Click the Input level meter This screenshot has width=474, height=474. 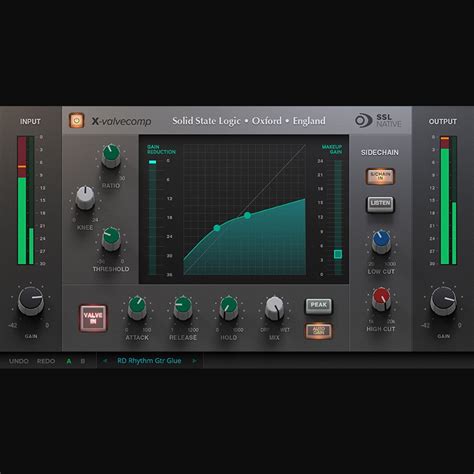(26, 200)
